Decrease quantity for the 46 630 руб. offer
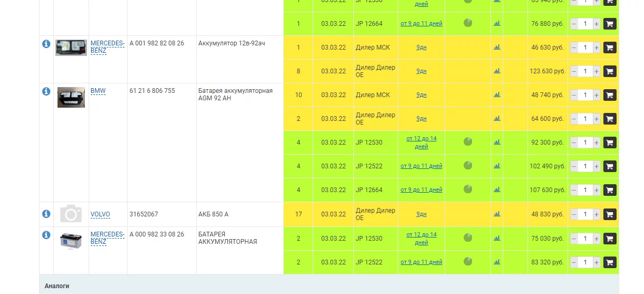This screenshot has height=294, width=644. click(x=574, y=48)
